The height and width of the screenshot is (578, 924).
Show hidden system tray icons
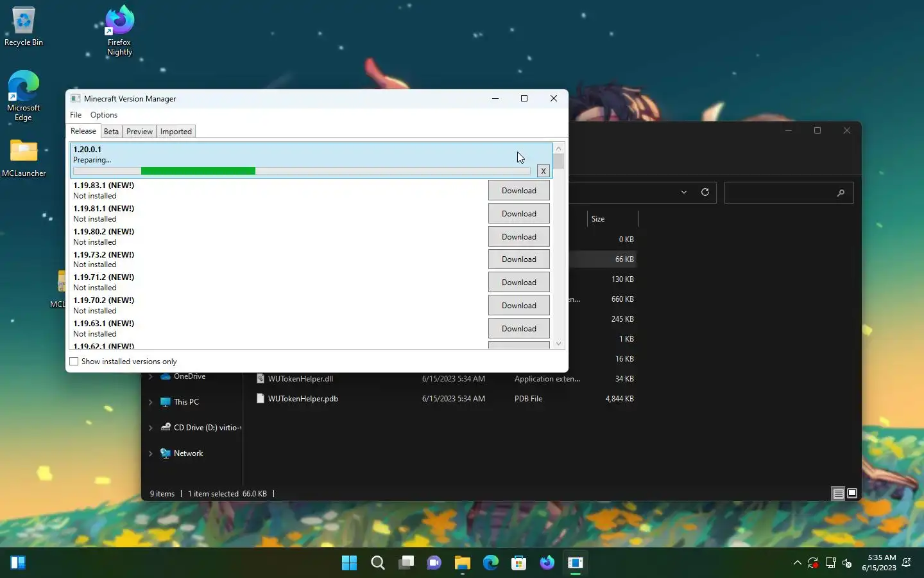[x=797, y=563]
